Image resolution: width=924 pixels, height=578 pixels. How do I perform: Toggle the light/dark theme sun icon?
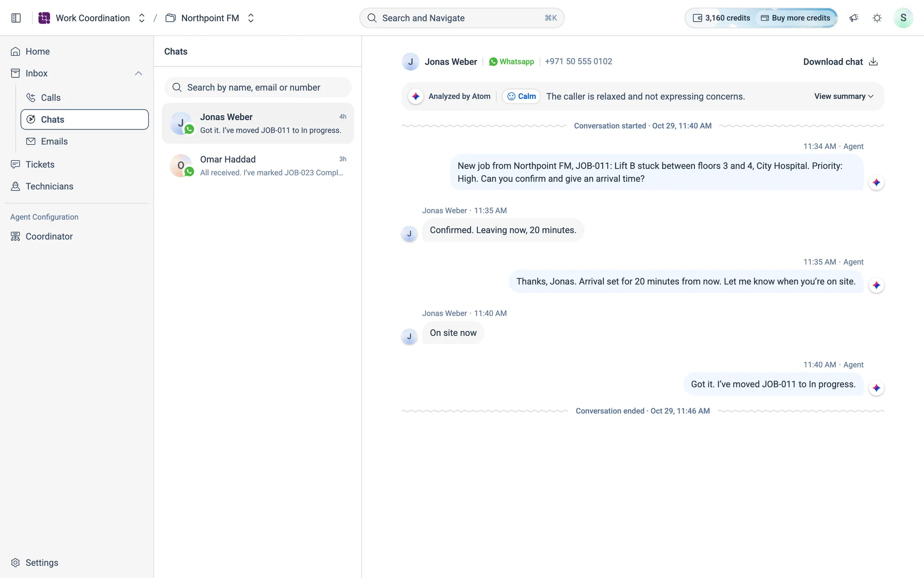click(x=877, y=18)
